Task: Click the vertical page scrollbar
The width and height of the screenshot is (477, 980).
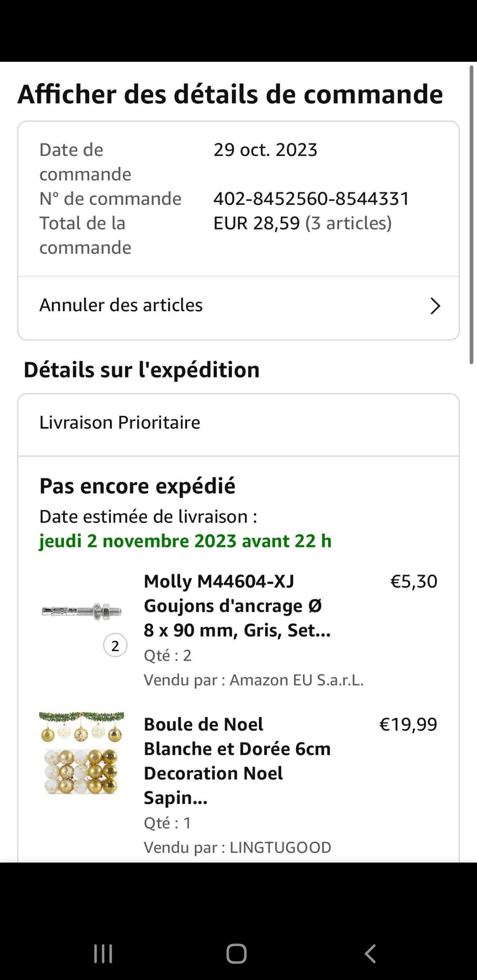Action: pyautogui.click(x=471, y=215)
